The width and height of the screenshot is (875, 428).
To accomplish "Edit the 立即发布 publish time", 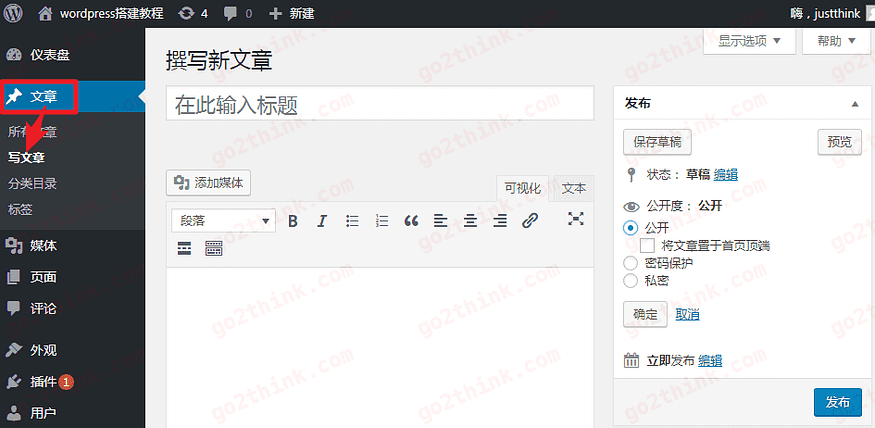I will point(710,360).
